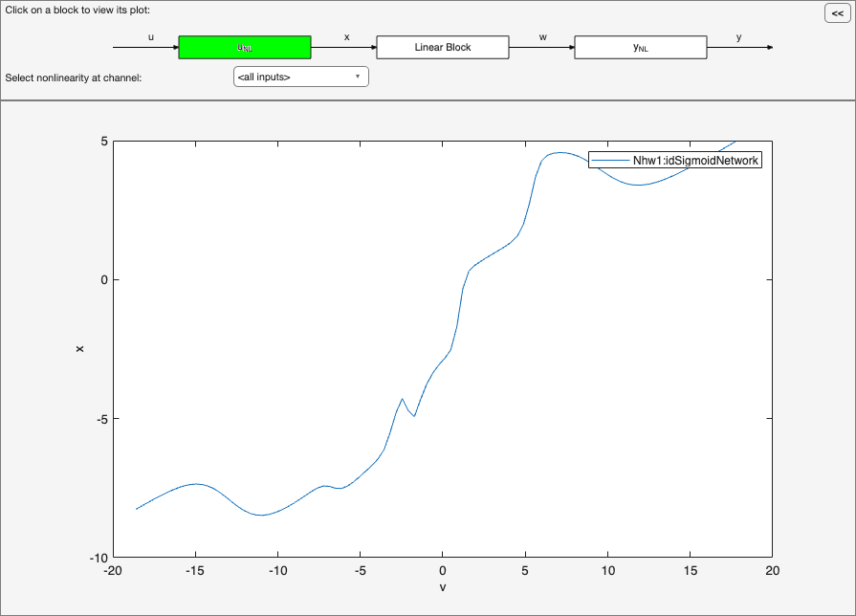The height and width of the screenshot is (616, 856).
Task: Click the y-axis tick label -5
Action: tap(101, 419)
